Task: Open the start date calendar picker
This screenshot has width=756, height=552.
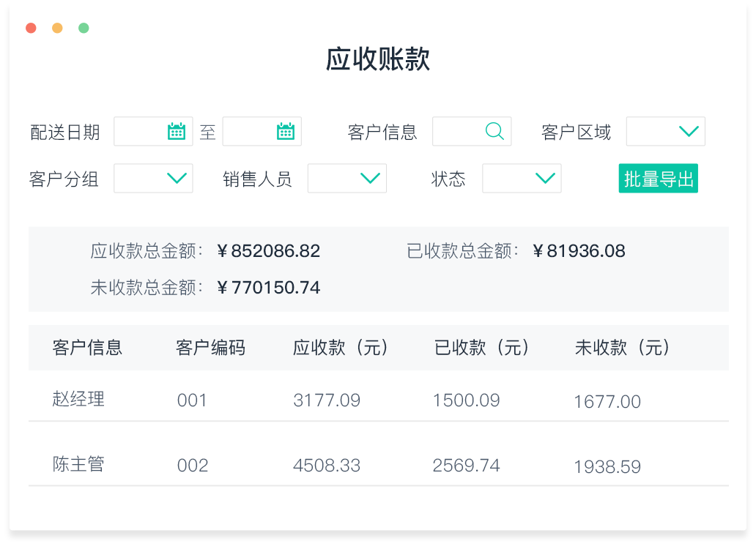Action: (x=177, y=132)
